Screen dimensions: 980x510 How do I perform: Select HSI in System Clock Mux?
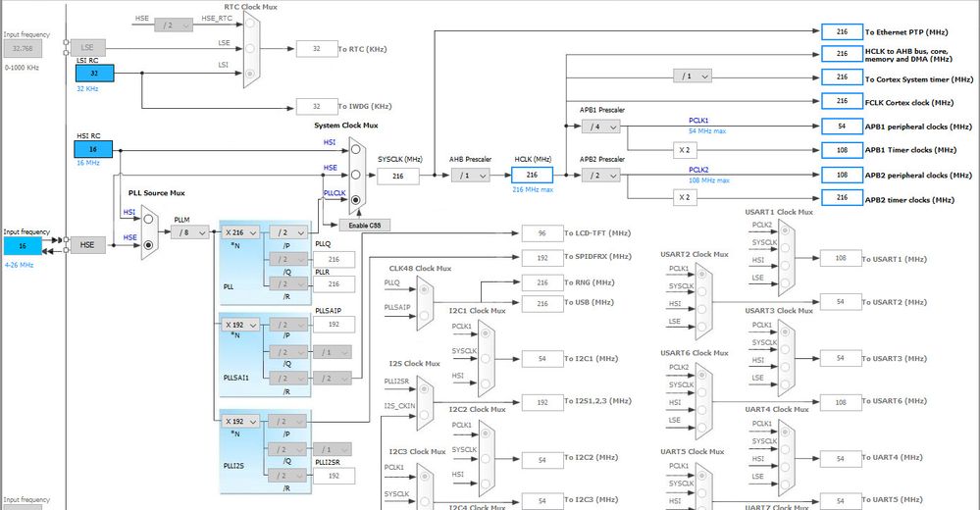tap(356, 149)
